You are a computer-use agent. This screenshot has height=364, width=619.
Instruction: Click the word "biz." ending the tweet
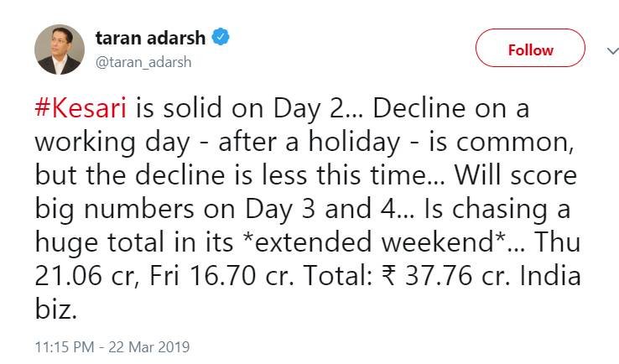(x=56, y=307)
